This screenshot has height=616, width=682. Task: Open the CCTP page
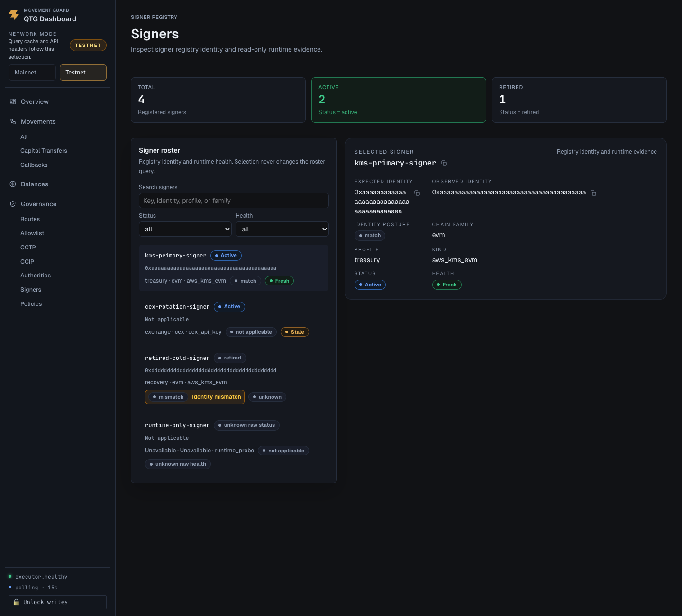pos(28,248)
